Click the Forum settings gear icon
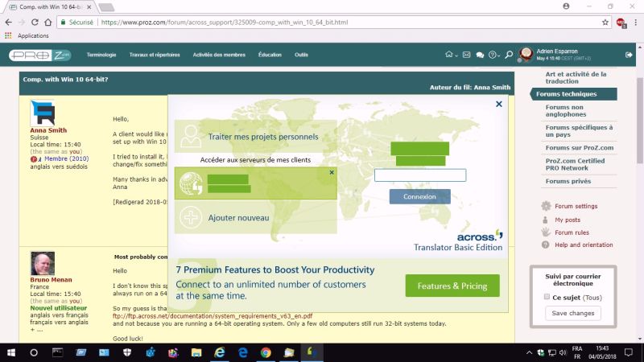 tap(546, 206)
